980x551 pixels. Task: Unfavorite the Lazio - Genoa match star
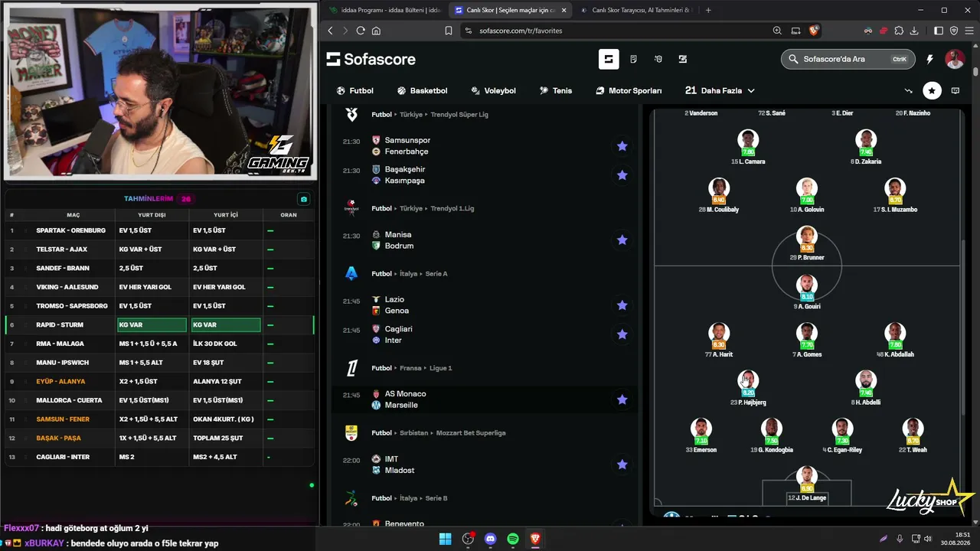(622, 305)
